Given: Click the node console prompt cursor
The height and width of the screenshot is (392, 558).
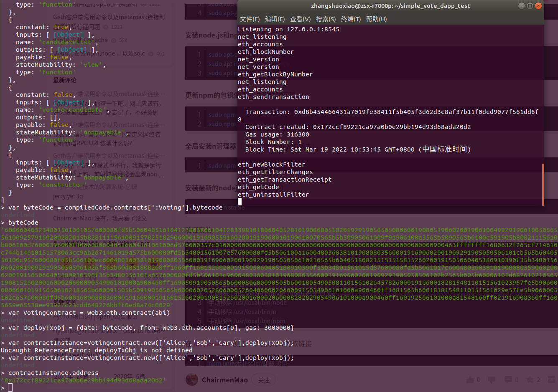Looking at the screenshot, I should pos(10,388).
